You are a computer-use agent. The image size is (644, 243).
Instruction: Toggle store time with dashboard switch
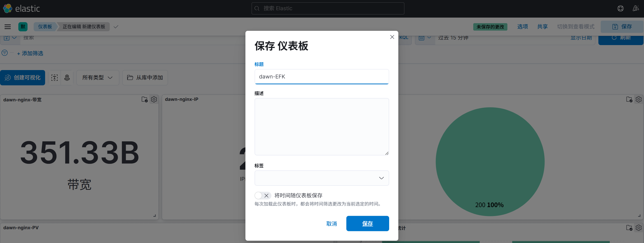click(x=262, y=196)
